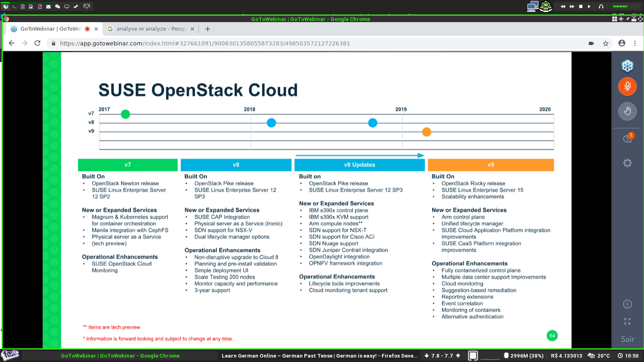Image resolution: width=644 pixels, height=362 pixels.
Task: Unmute the microphone in GoToWebinar
Action: coord(627,86)
